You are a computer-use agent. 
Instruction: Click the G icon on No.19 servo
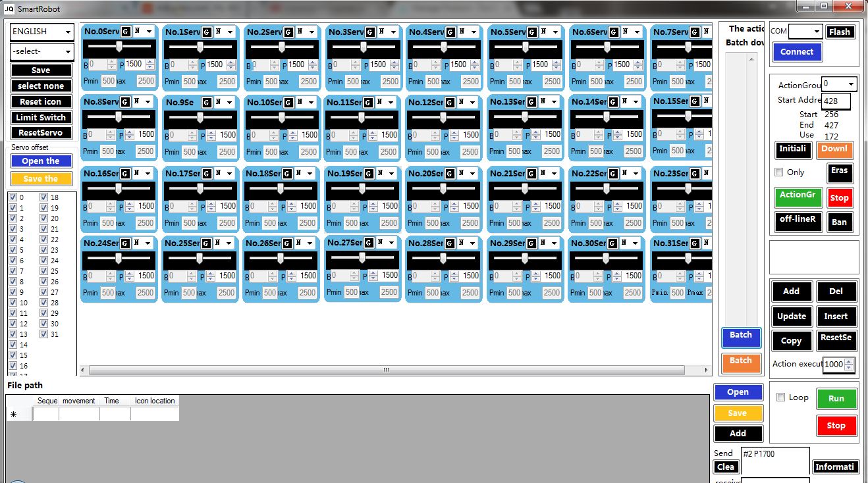pyautogui.click(x=368, y=174)
